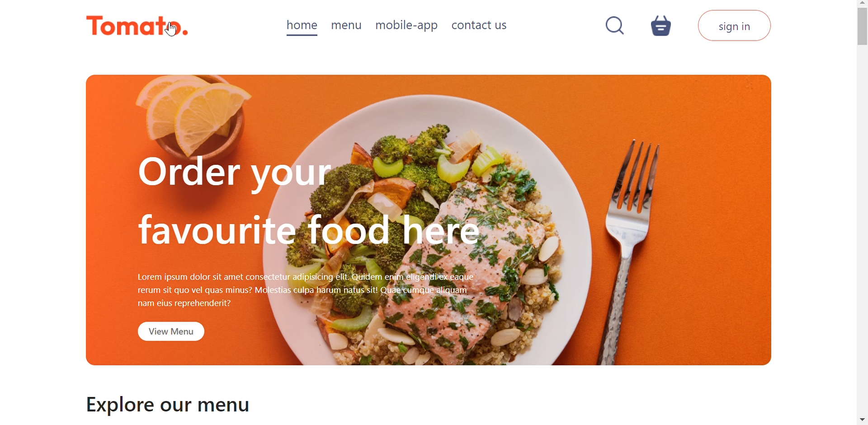The image size is (868, 425).
Task: Click the Lorem ipsum description paragraph
Action: click(x=306, y=290)
